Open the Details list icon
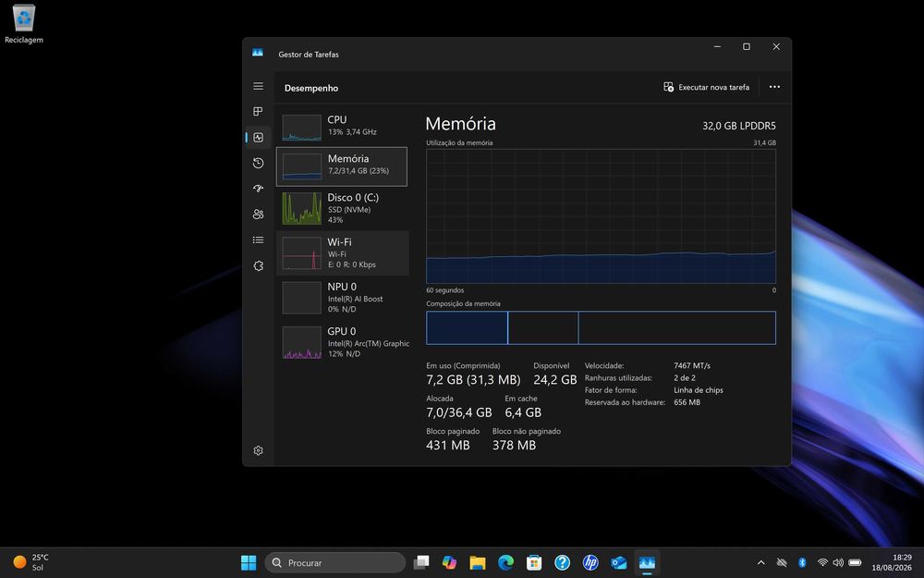 coord(258,240)
